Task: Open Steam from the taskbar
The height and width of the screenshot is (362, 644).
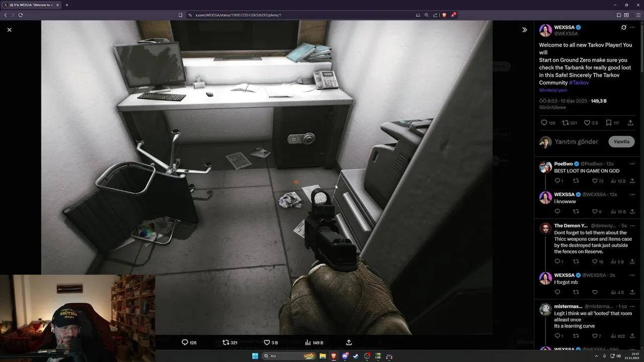Action: tap(356, 356)
